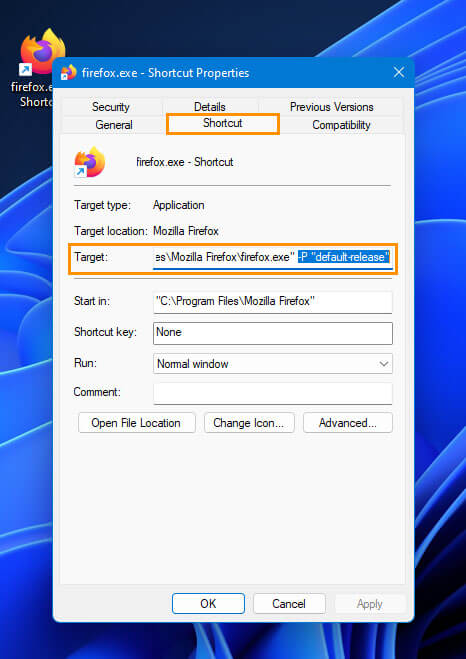
Task: Click the 'Application' target type value
Action: coord(179,205)
